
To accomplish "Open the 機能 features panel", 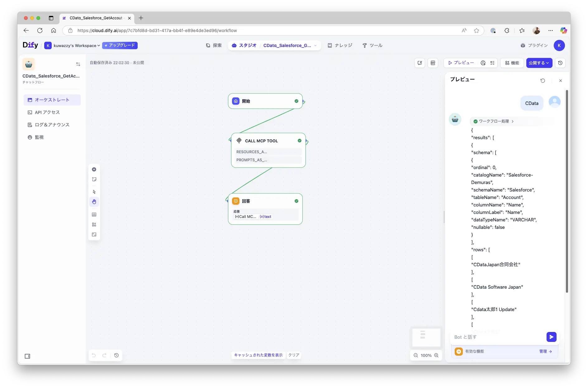I will click(x=512, y=63).
